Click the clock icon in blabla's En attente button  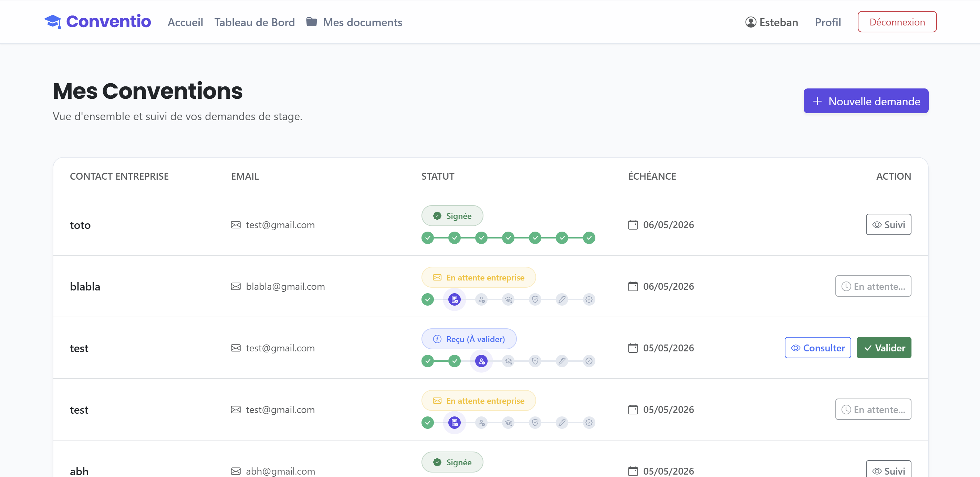[846, 286]
